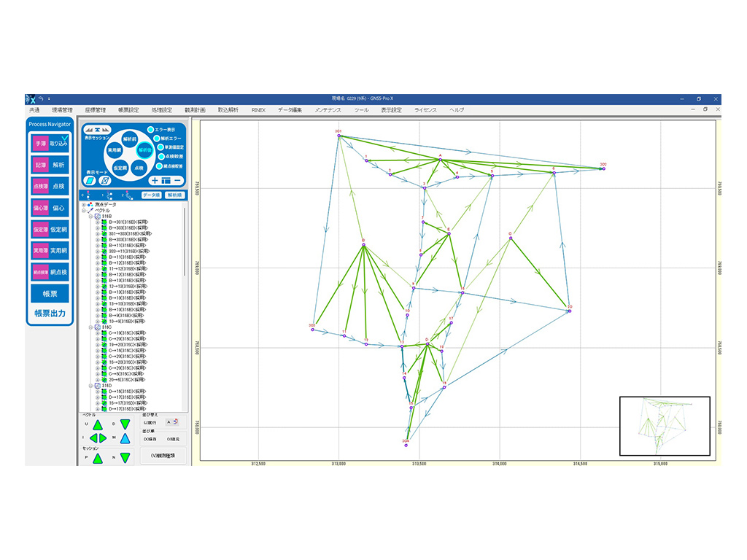Click the session next (N) green arrow
Screen dimensions: 747x560
(125, 457)
